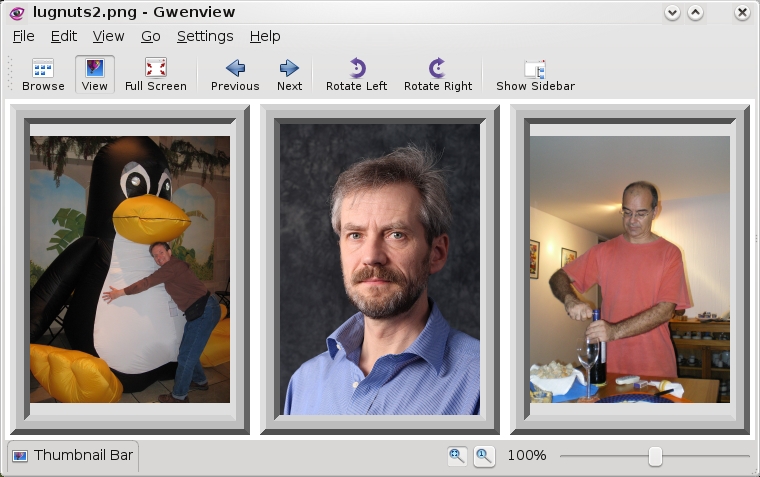
Task: Click the actual-size zoom icon
Action: [483, 456]
